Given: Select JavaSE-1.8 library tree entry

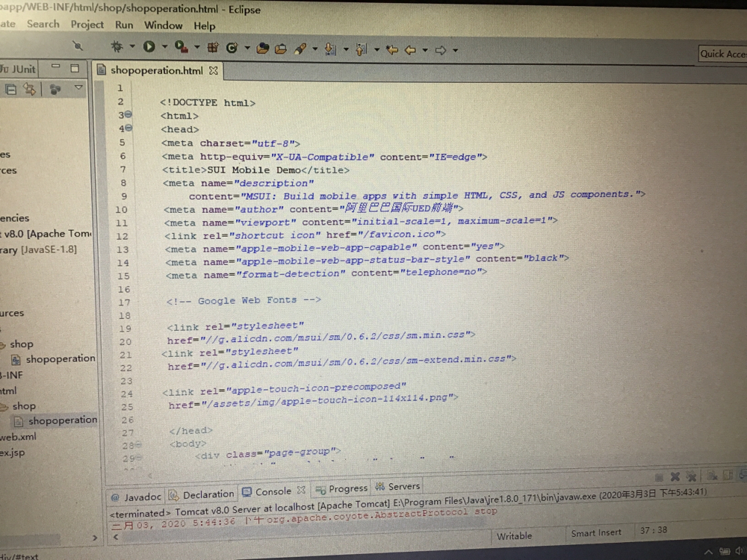Looking at the screenshot, I should (x=38, y=249).
